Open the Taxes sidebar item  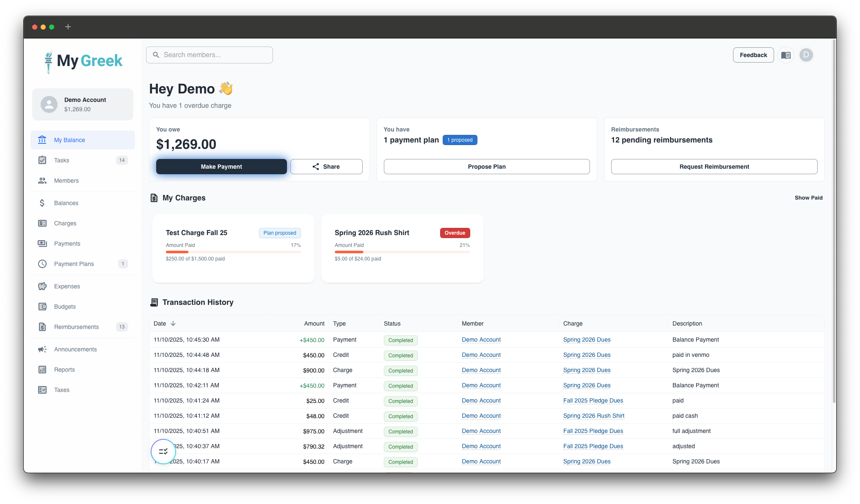pos(62,390)
